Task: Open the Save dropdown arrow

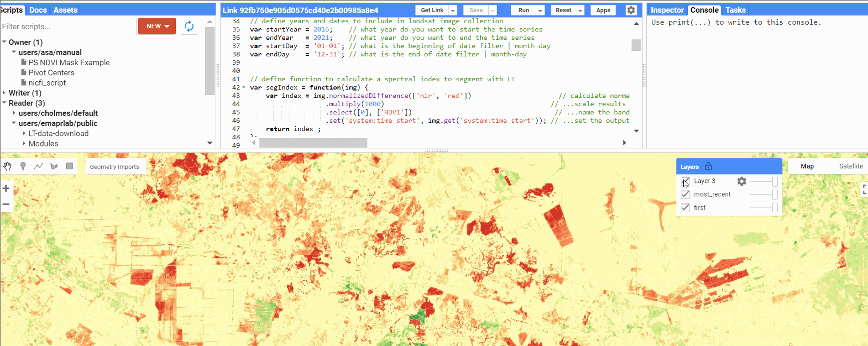Action: [x=492, y=10]
